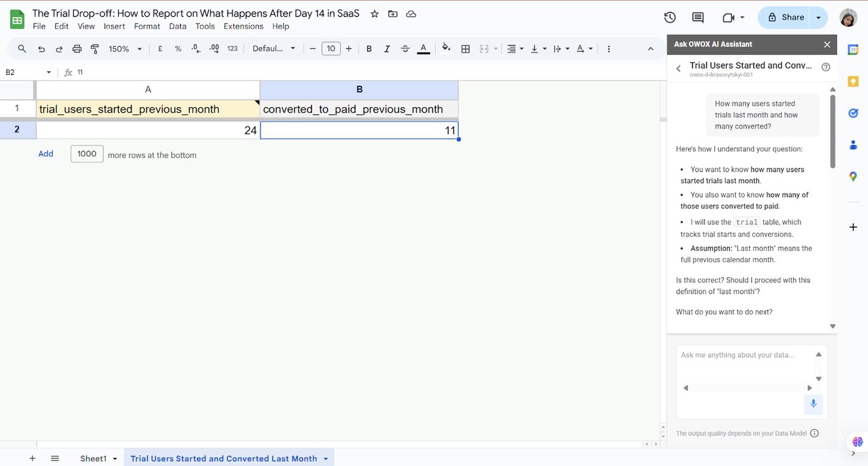Toggle italic formatting
This screenshot has height=466, width=868.
pos(387,48)
